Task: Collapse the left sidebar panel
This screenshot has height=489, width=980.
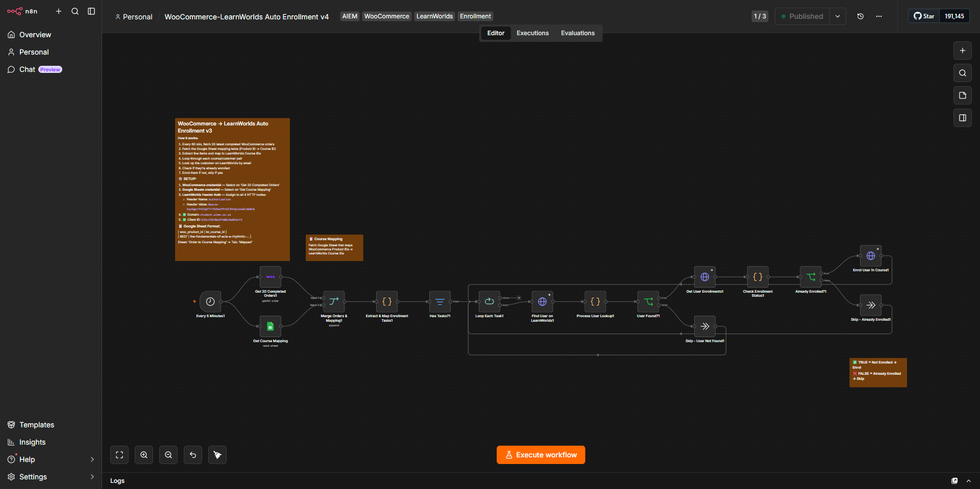Action: (x=91, y=11)
